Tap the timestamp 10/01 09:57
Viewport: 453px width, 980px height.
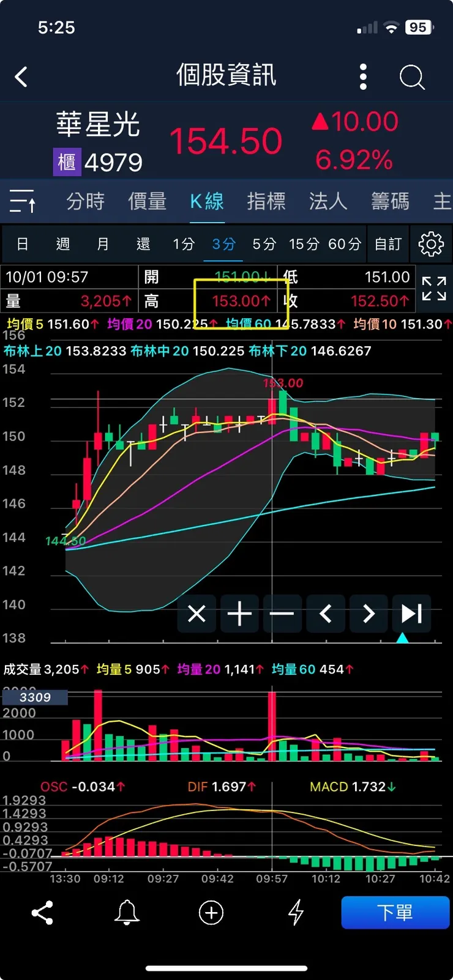(47, 277)
